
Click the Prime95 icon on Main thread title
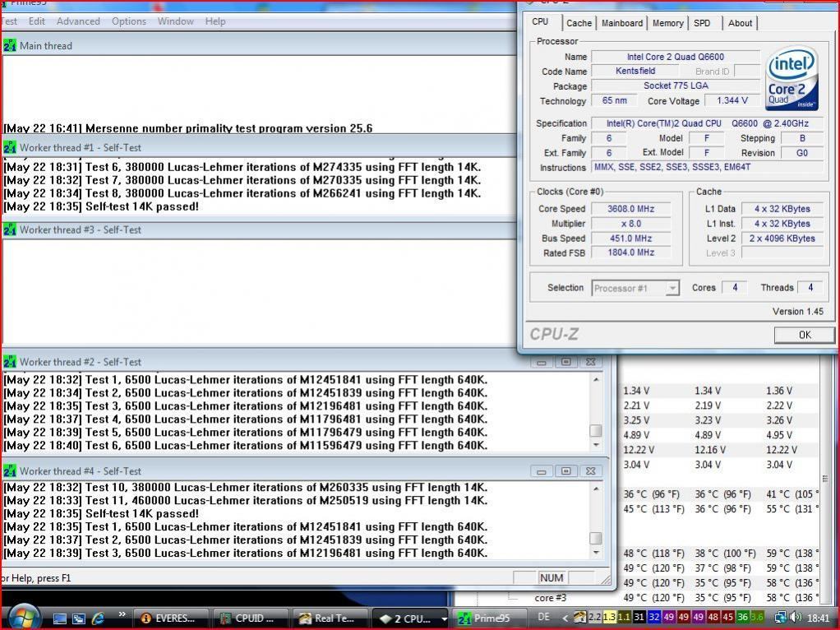click(10, 46)
